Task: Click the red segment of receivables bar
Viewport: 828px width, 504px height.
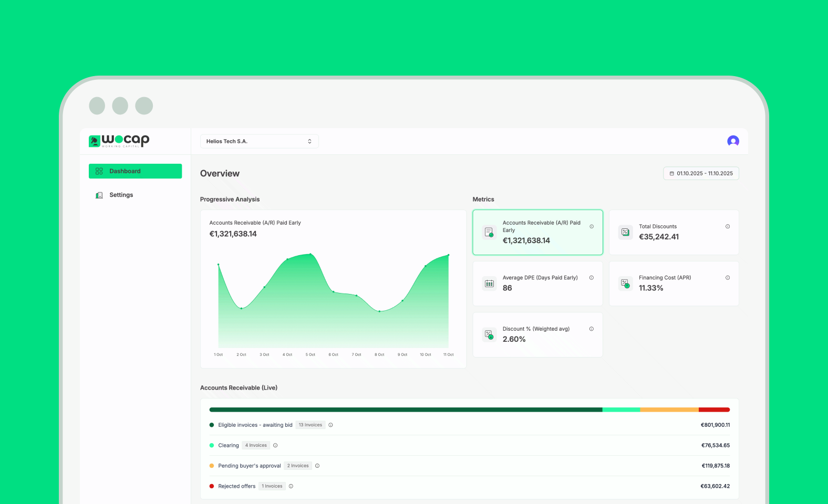Action: [x=714, y=409]
